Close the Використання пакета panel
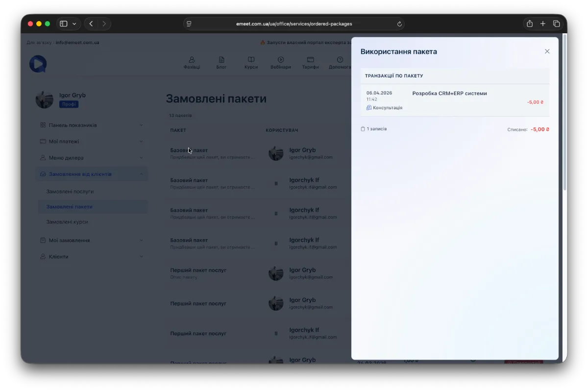 point(547,51)
